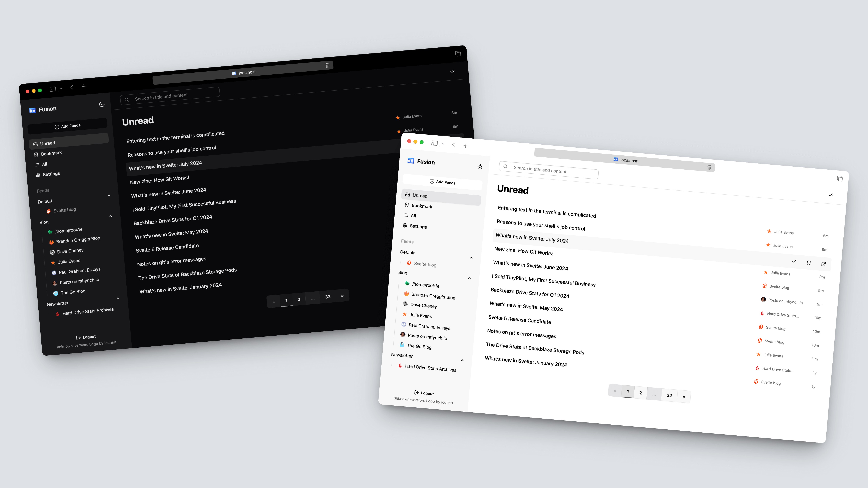
Task: Toggle theme with sun icon in light window
Action: (x=480, y=167)
